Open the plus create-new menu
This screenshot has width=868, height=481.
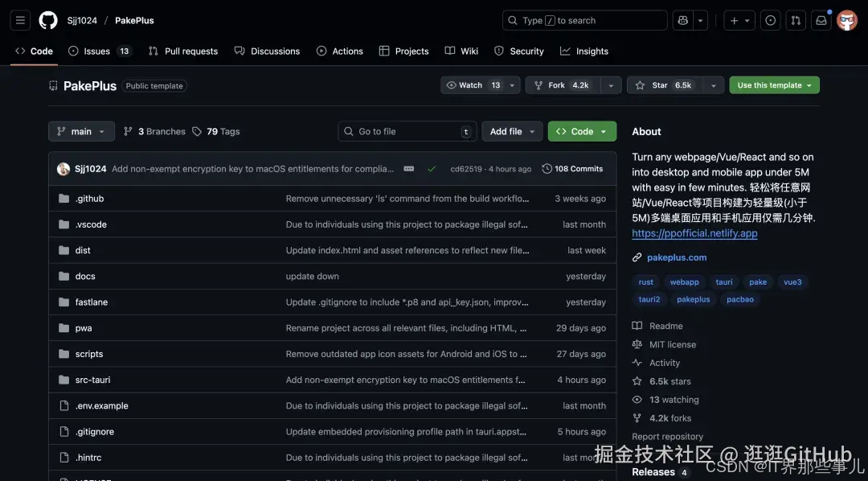click(739, 20)
